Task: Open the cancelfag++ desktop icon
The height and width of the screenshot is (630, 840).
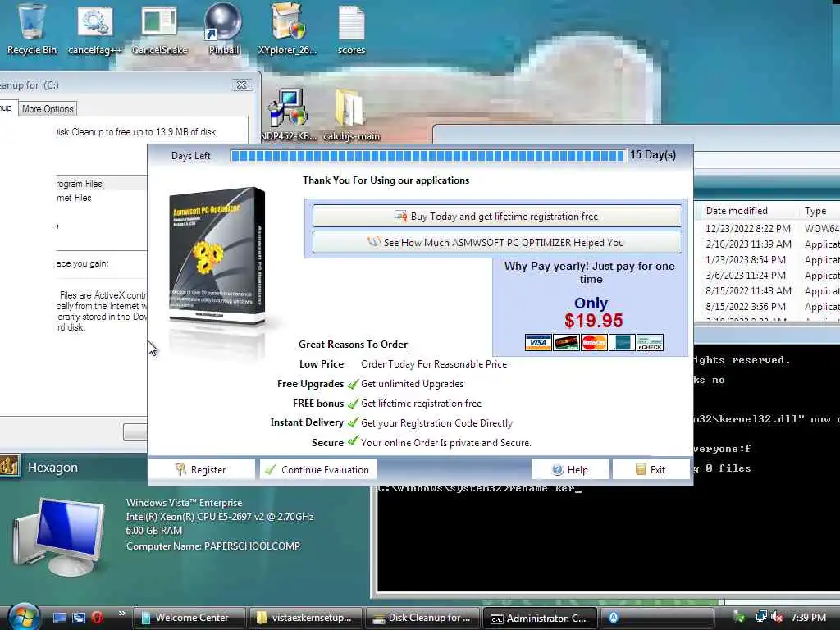Action: (95, 30)
